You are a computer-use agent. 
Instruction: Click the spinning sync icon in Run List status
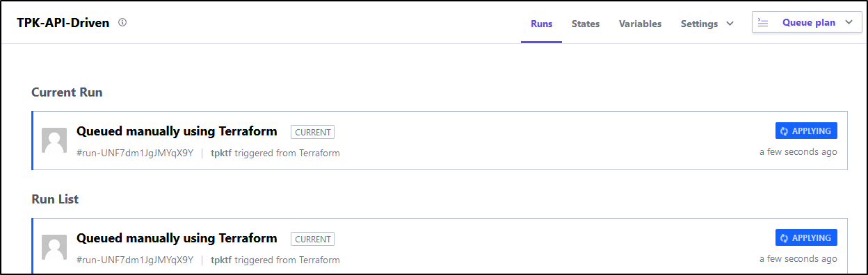pos(784,238)
